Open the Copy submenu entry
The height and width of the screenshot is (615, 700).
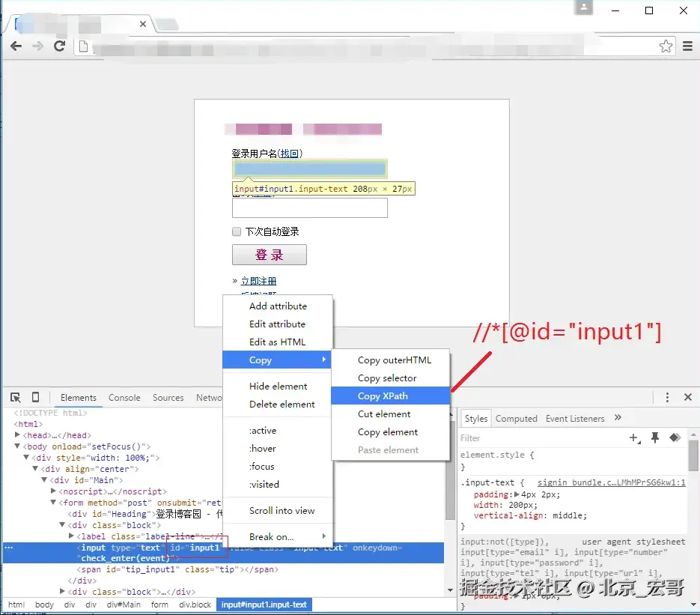[276, 360]
